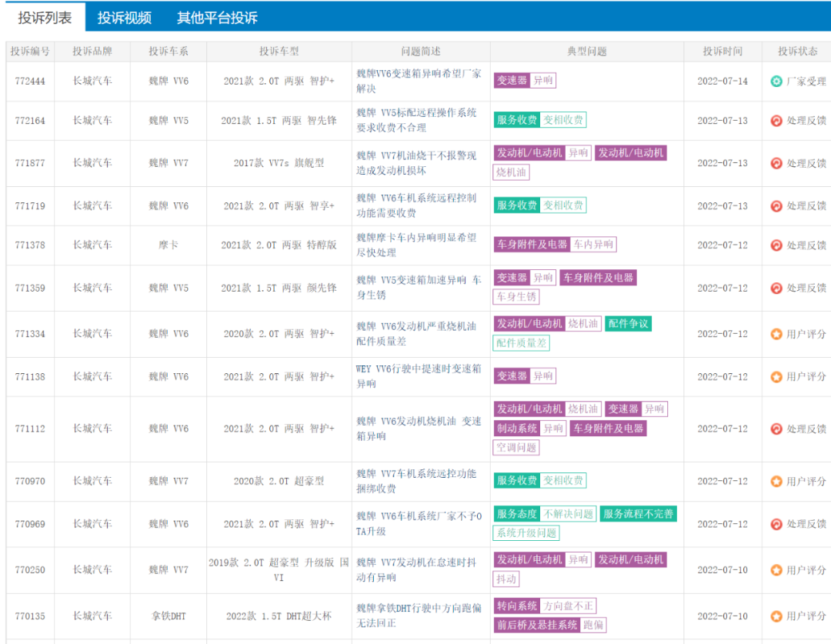
Task: Switch to the 投诉视频 tab
Action: click(125, 18)
